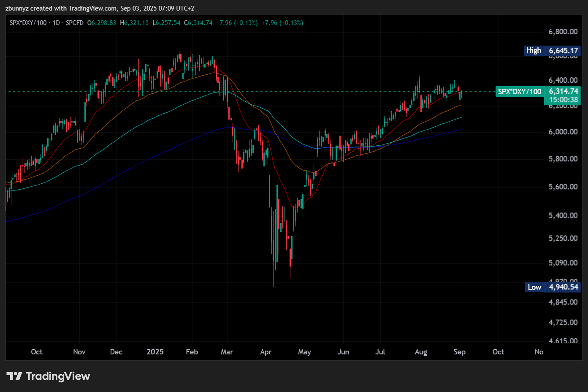The height and width of the screenshot is (392, 588).
Task: Click the Jul label on the time axis
Action: pyautogui.click(x=380, y=352)
